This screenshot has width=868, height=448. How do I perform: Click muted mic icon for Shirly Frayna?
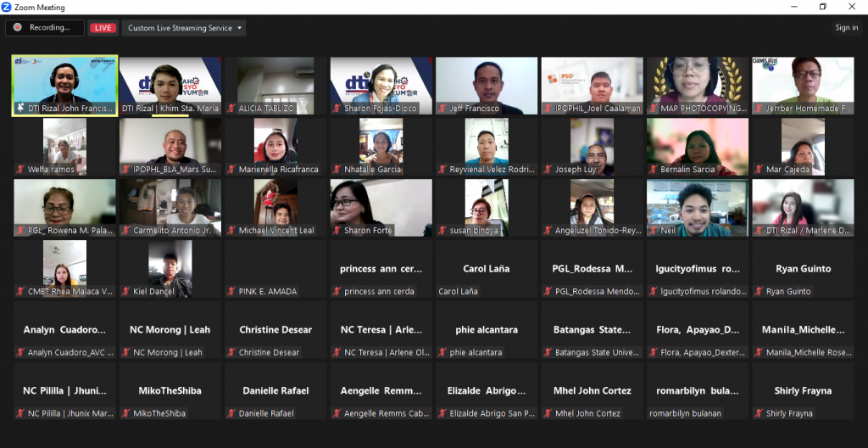pyautogui.click(x=759, y=414)
